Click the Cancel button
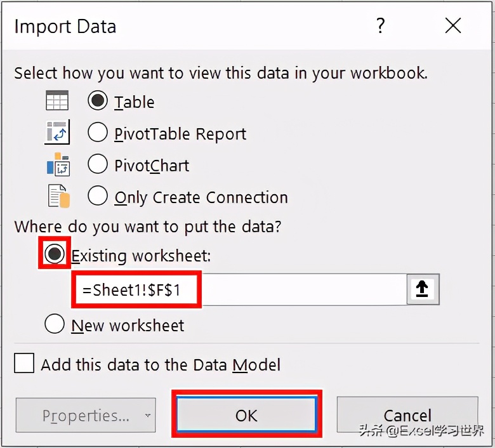 tap(407, 414)
